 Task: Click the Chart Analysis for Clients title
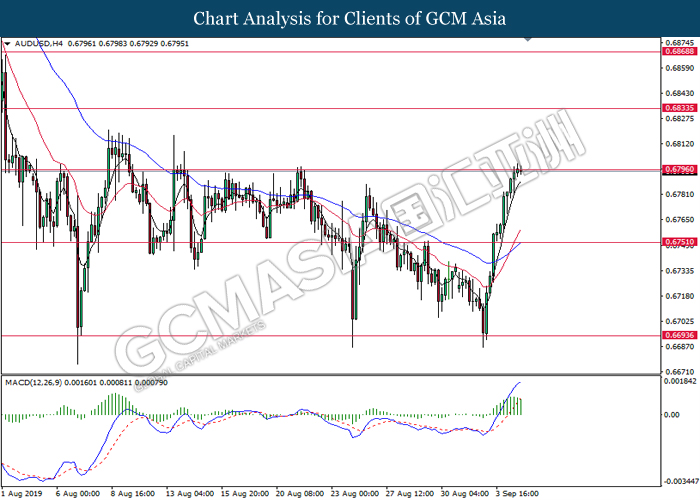(x=350, y=19)
